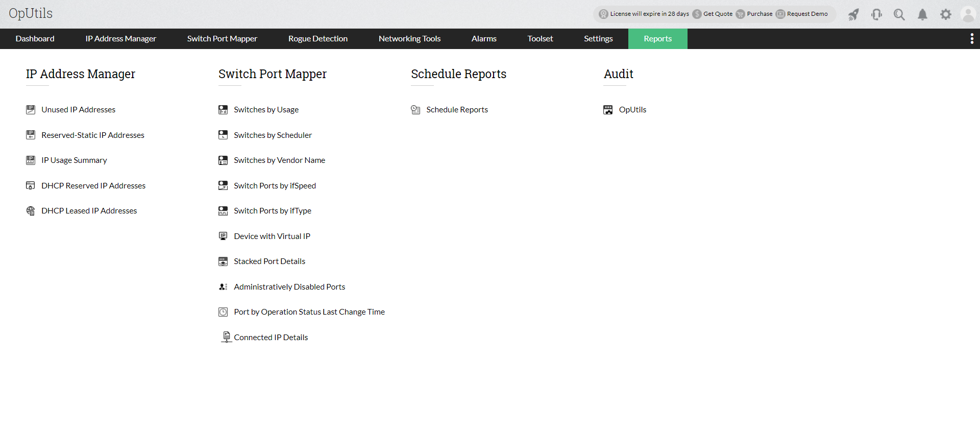The width and height of the screenshot is (980, 430).
Task: Open the Connected IP Details report
Action: point(271,338)
